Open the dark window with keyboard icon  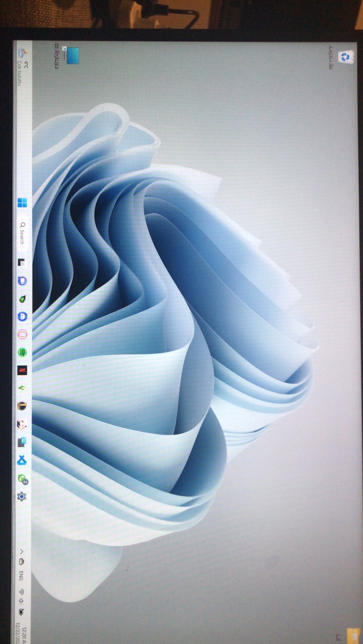tap(22, 442)
